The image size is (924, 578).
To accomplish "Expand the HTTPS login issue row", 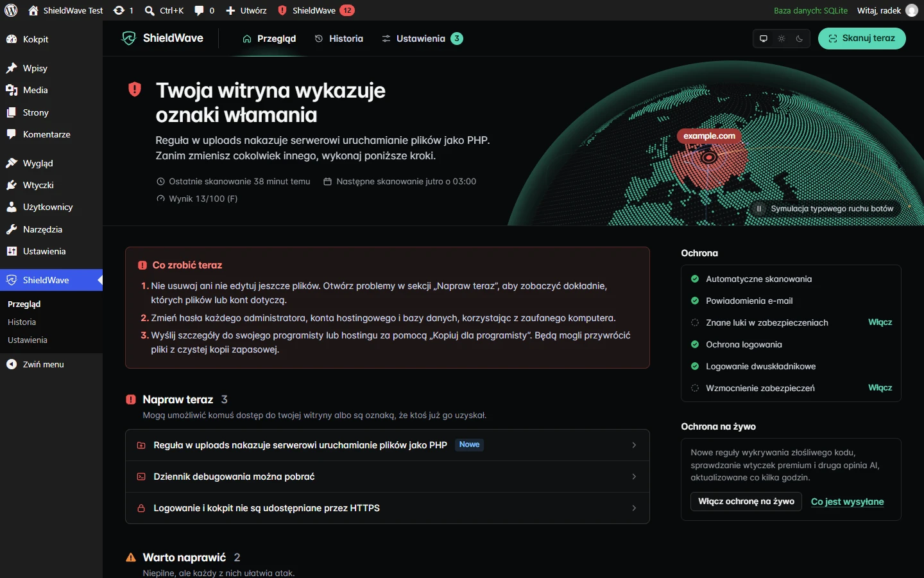I will (x=388, y=508).
